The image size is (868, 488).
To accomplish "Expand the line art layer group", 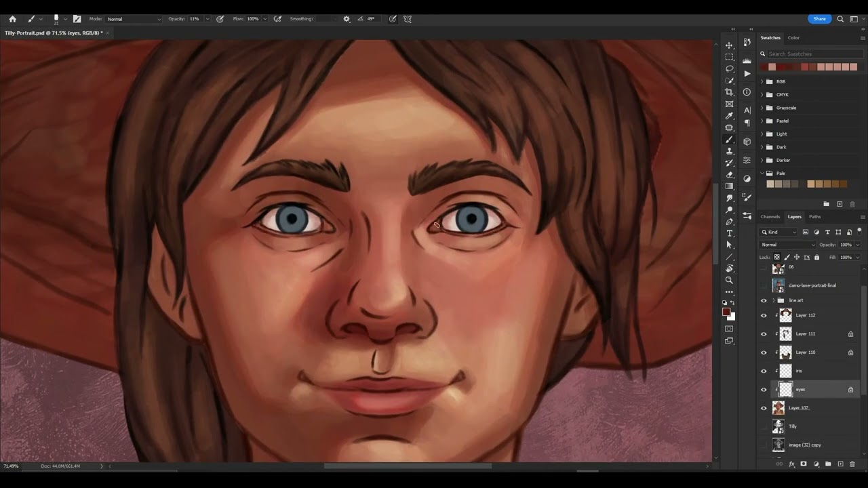I will 773,300.
